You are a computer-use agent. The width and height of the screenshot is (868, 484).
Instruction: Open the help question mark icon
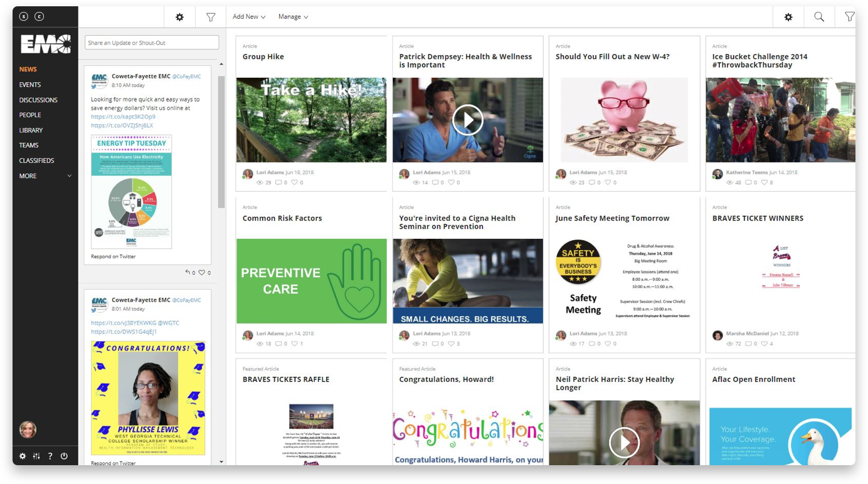50,456
